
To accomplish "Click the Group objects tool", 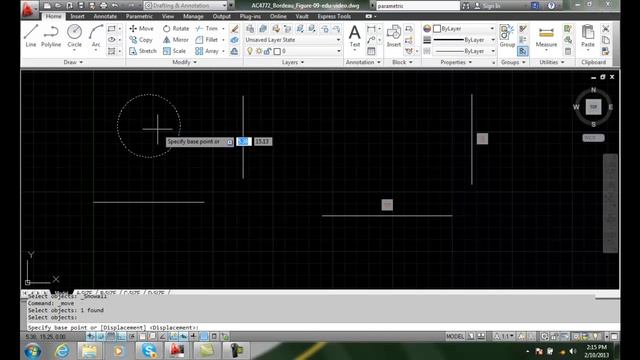I will click(507, 36).
